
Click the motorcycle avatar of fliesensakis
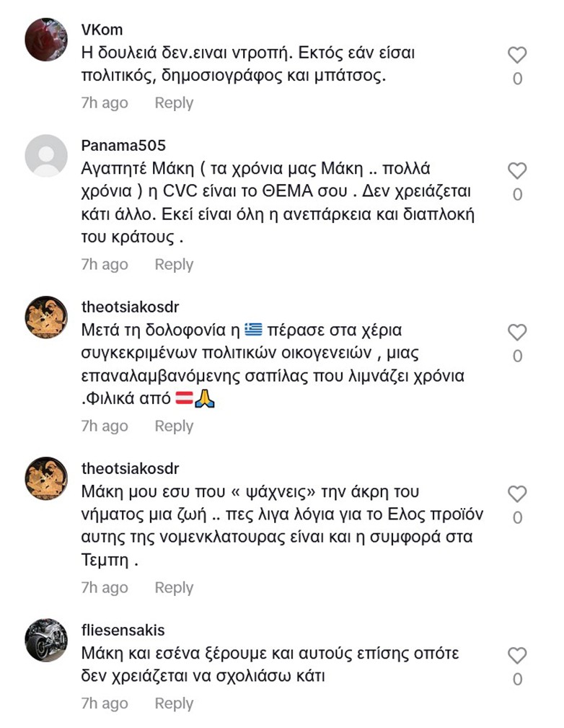tap(46, 640)
